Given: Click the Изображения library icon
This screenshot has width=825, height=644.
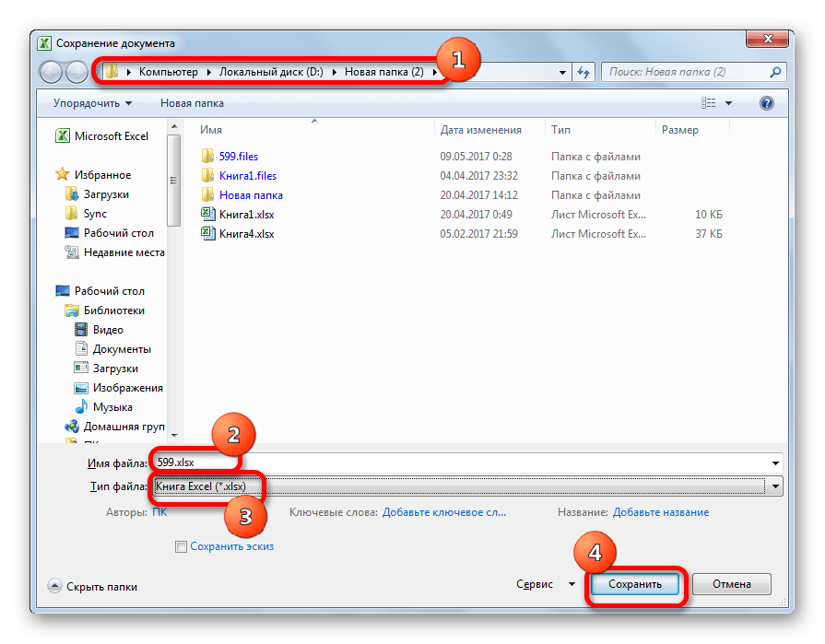Looking at the screenshot, I should click(81, 388).
